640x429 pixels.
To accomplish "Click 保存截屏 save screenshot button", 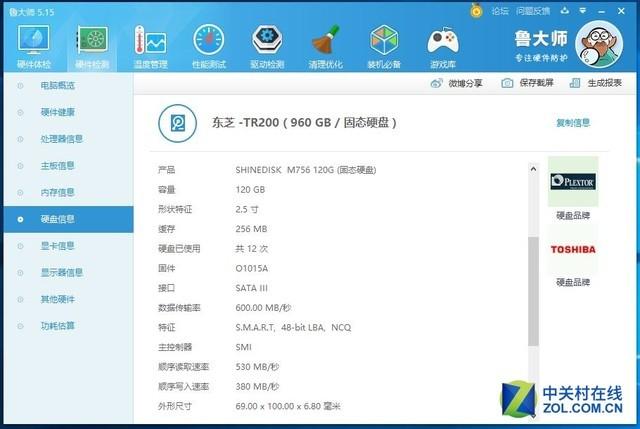I will (527, 83).
